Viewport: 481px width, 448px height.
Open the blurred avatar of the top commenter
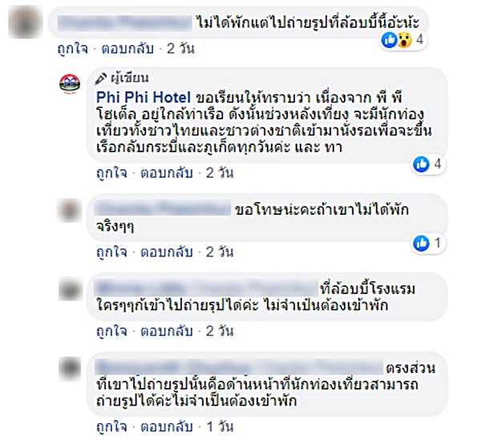pyautogui.click(x=25, y=22)
